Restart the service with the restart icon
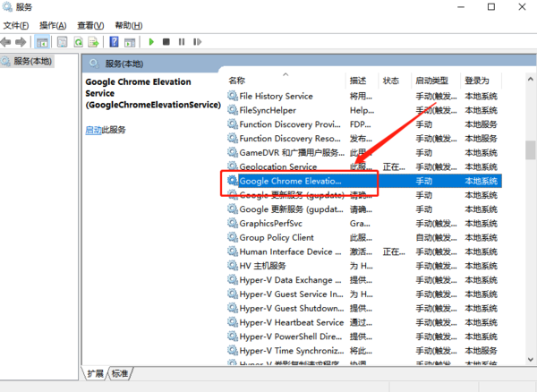This screenshot has height=392, width=537. click(x=196, y=41)
